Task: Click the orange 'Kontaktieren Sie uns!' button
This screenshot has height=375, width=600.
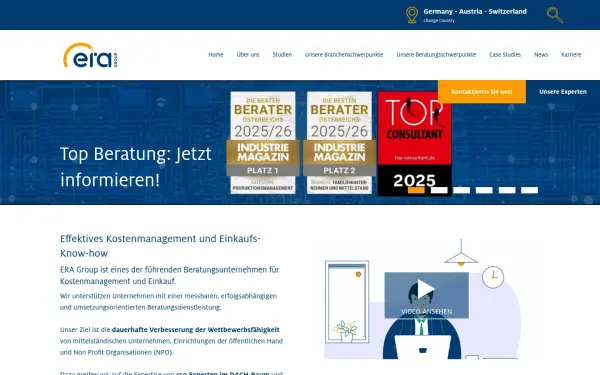Action: click(482, 92)
